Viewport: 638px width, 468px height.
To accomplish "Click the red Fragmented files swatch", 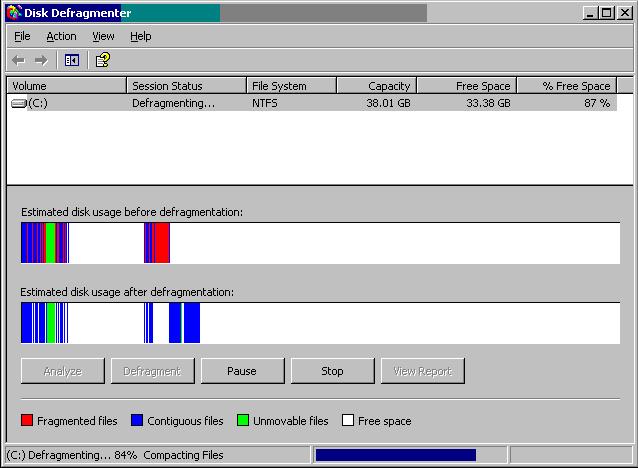I will click(x=27, y=420).
